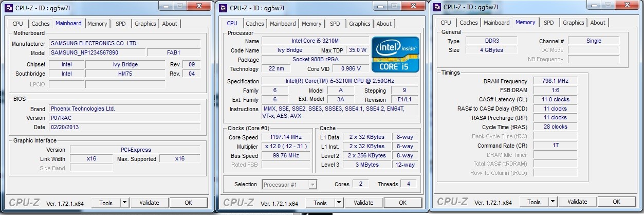Open Memory tab in Mainboard window
Image resolution: width=644 pixels, height=215 pixels.
tap(97, 24)
